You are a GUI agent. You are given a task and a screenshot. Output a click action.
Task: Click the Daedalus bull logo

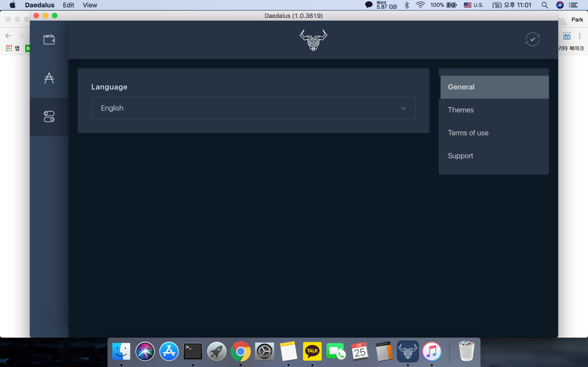pos(313,40)
